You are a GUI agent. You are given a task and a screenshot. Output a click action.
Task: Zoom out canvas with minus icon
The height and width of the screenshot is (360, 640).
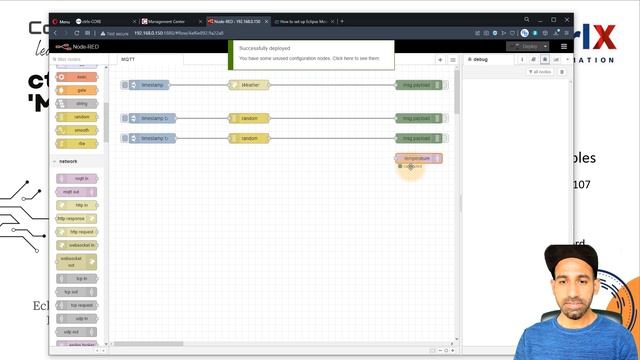pyautogui.click(x=440, y=350)
